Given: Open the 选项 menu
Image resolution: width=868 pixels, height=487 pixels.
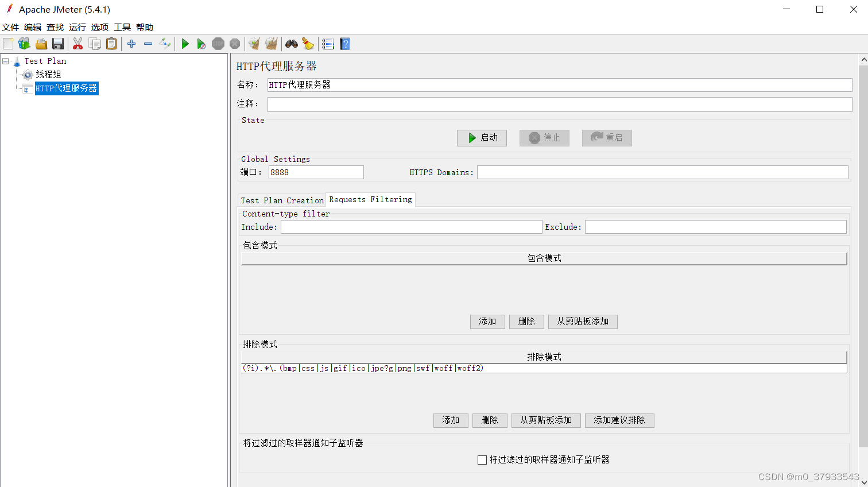Looking at the screenshot, I should pos(100,27).
